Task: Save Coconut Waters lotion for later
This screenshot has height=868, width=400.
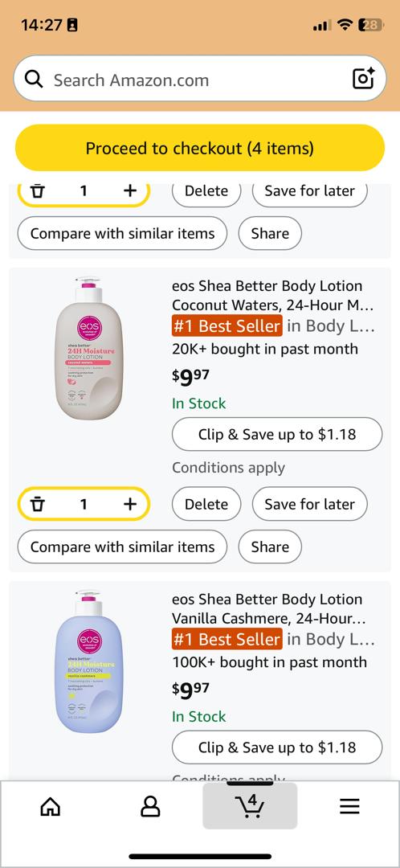Action: tap(309, 504)
